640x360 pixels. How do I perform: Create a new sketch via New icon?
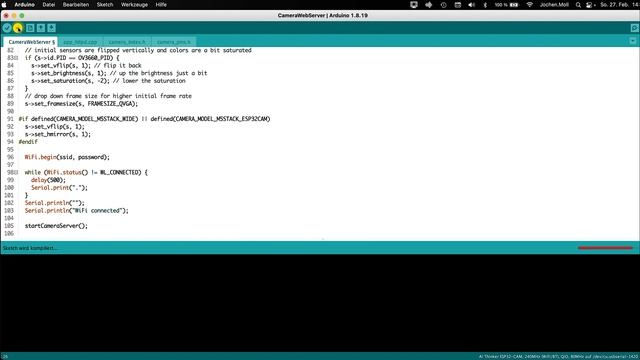tap(30, 28)
